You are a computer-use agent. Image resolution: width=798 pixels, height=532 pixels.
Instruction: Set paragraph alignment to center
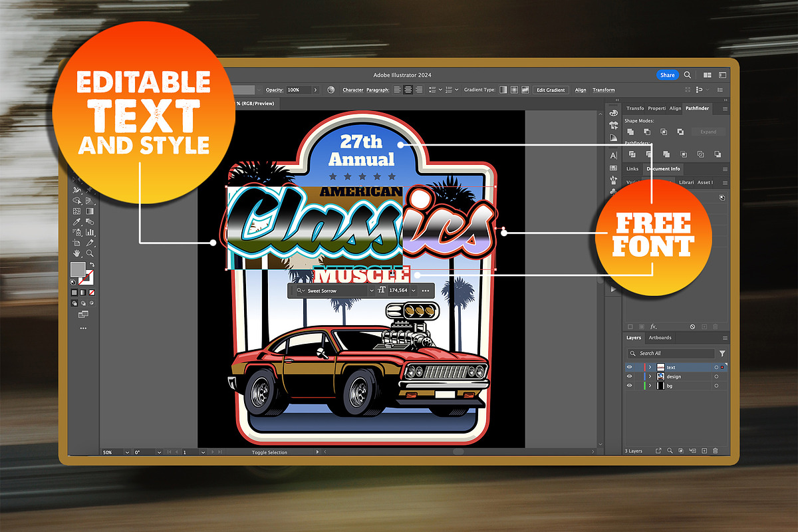pyautogui.click(x=408, y=90)
